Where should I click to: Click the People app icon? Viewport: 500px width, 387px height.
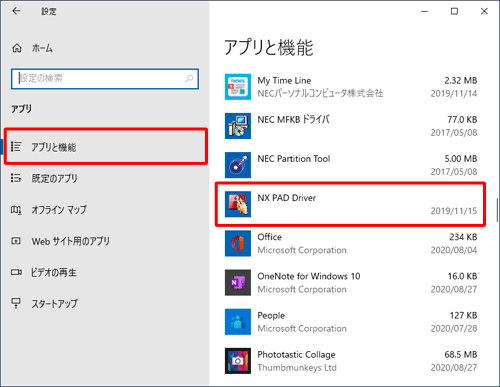click(x=238, y=322)
